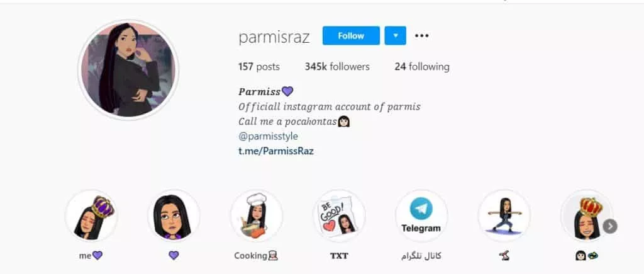This screenshot has height=274, width=644.
Task: Click the three-dots more options icon
Action: click(x=421, y=36)
